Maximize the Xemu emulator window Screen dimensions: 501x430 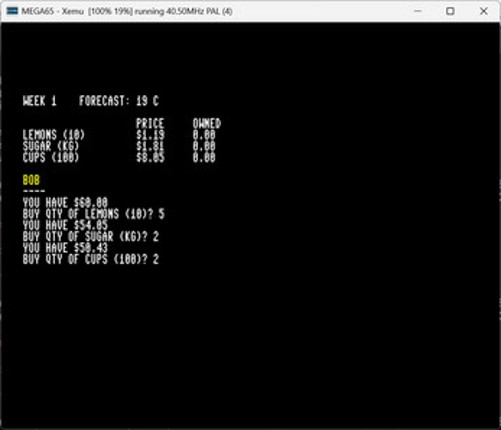click(450, 11)
